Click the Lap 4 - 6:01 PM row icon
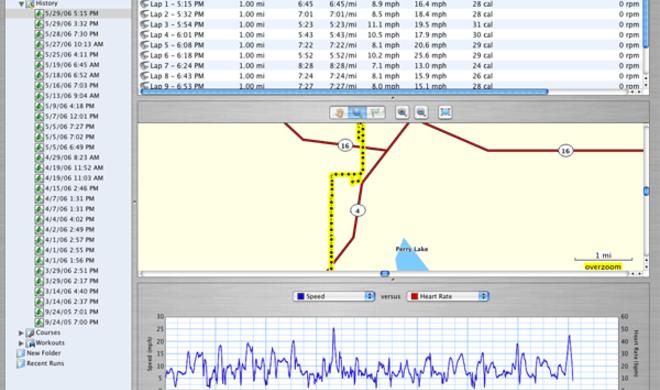The width and height of the screenshot is (660, 390). coord(144,34)
